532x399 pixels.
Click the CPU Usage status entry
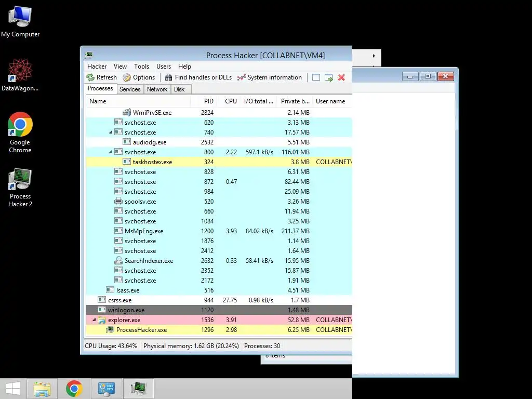tap(111, 346)
